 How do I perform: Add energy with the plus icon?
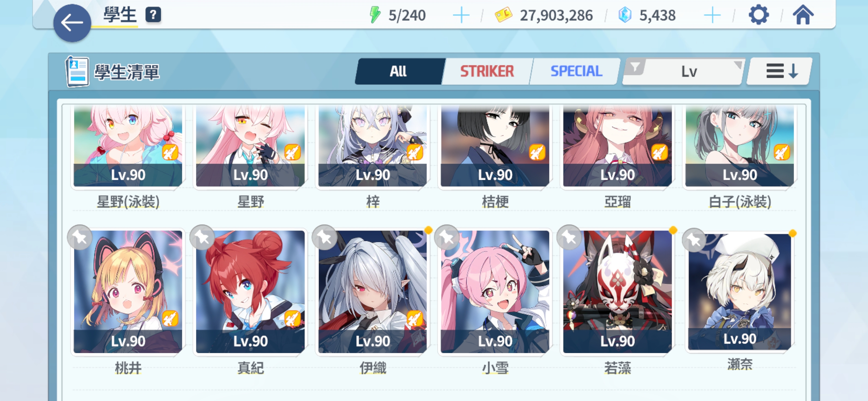pyautogui.click(x=461, y=16)
